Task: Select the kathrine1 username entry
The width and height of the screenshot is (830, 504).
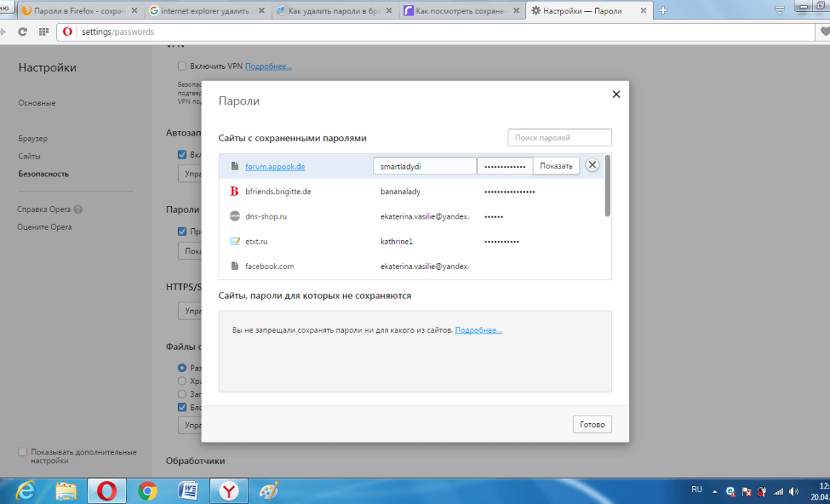Action: pyautogui.click(x=396, y=242)
